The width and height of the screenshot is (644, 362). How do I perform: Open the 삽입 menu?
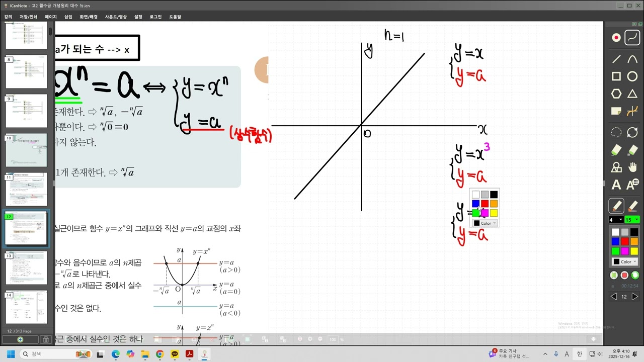68,17
